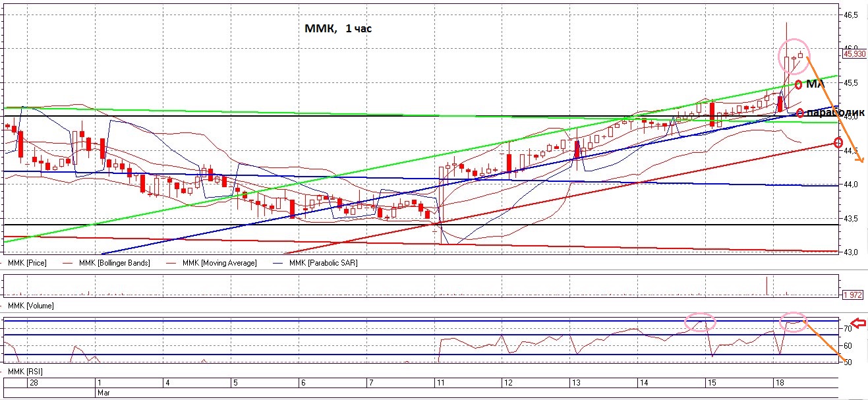Click the date label 12 on time axis
The width and height of the screenshot is (868, 400).
(507, 383)
